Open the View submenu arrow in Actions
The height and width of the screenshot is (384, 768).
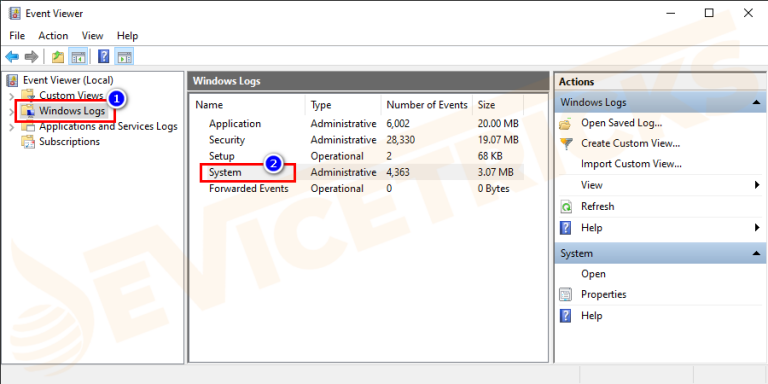click(x=757, y=185)
